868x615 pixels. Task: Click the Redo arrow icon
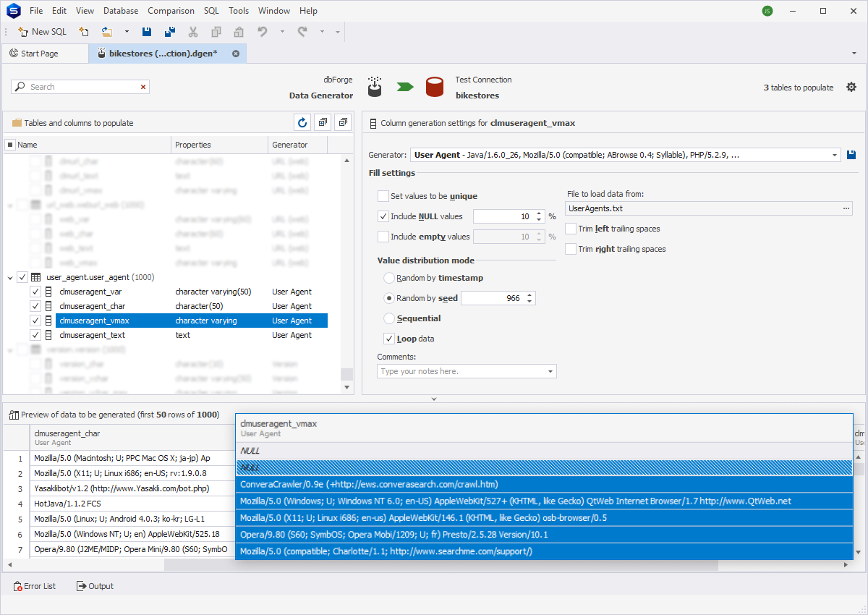302,32
